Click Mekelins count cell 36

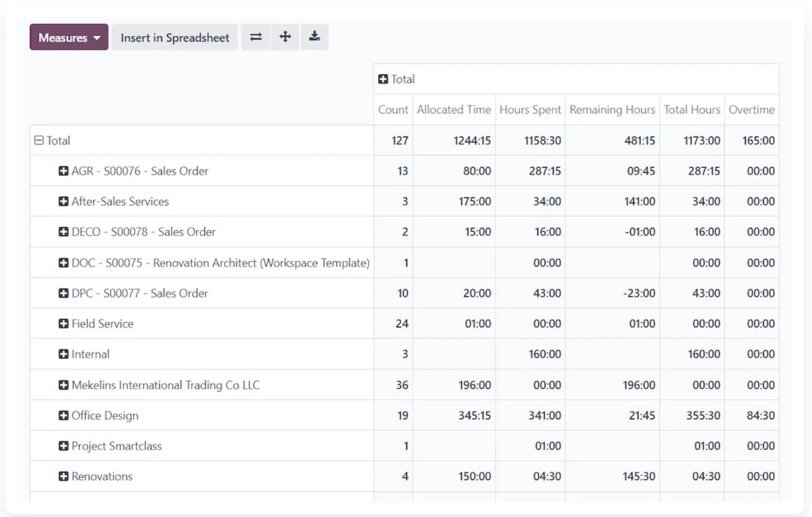[393, 385]
